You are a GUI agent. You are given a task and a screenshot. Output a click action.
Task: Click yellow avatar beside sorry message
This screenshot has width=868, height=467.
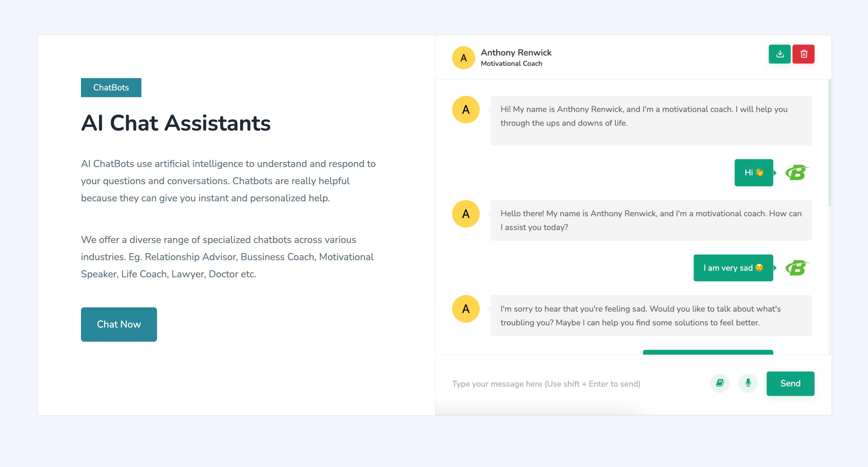[466, 309]
